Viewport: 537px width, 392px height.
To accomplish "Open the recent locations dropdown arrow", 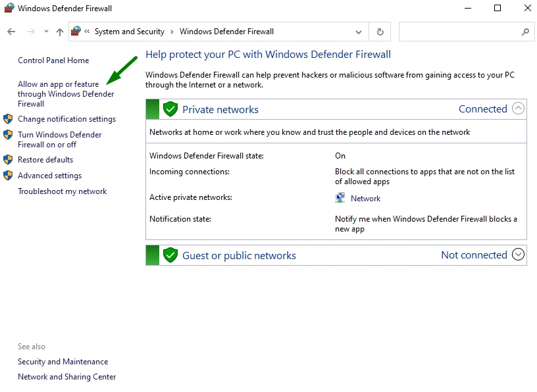I will (46, 32).
